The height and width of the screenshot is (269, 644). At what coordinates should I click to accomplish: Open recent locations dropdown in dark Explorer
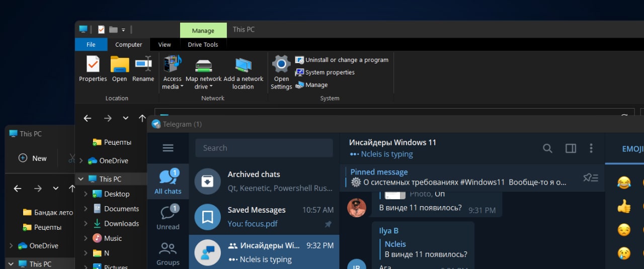pos(126,118)
